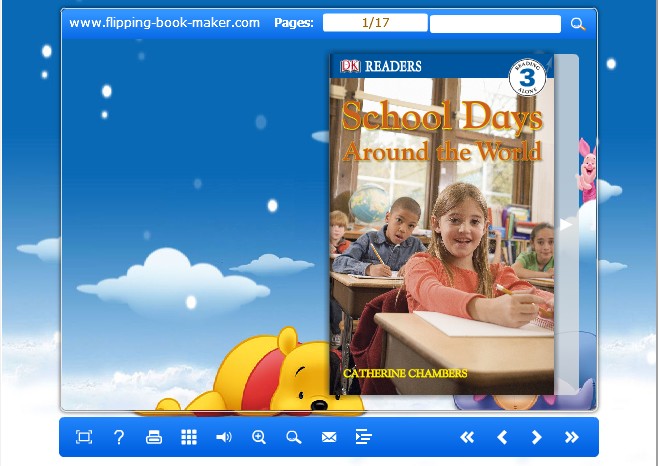Share the book by email envelope icon

tap(329, 437)
